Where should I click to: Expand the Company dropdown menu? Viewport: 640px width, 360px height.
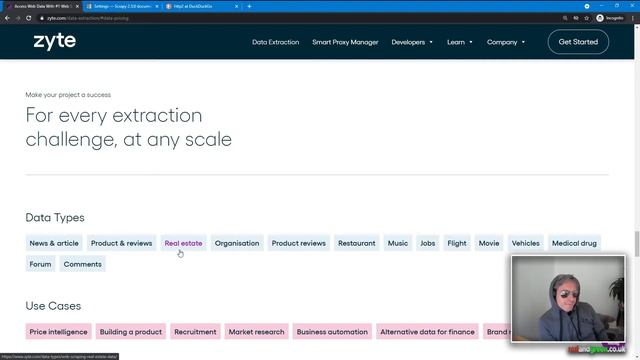pos(506,42)
